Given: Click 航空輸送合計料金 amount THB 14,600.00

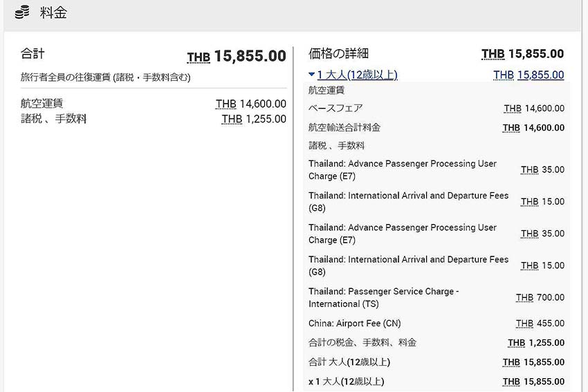Looking at the screenshot, I should [533, 128].
